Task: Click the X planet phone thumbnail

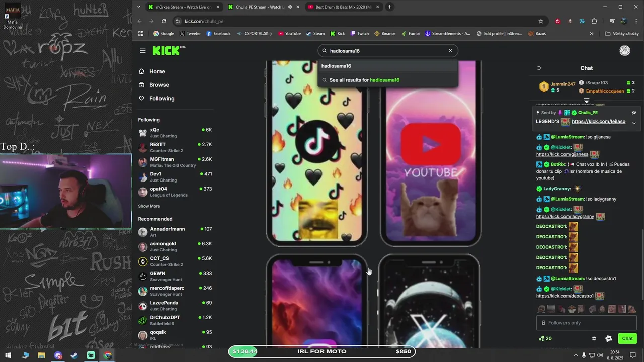Action: pyautogui.click(x=429, y=301)
